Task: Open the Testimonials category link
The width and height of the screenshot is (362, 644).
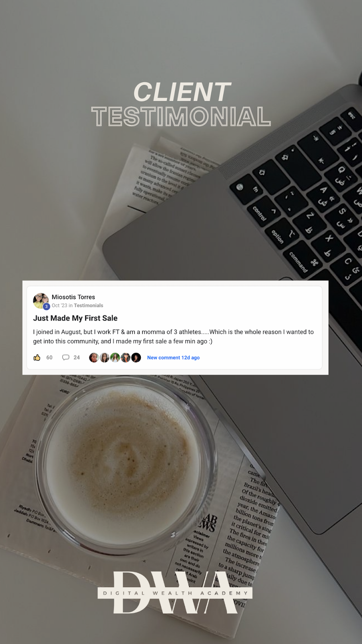Action: 88,305
